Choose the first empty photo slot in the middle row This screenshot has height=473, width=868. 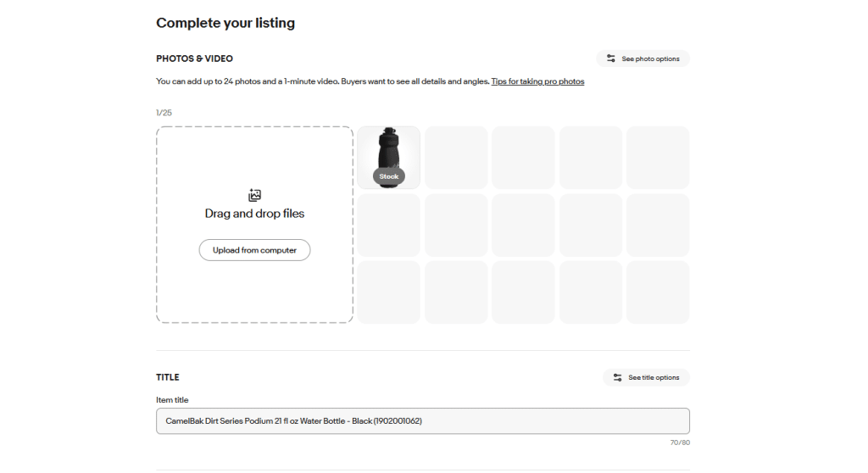click(388, 225)
